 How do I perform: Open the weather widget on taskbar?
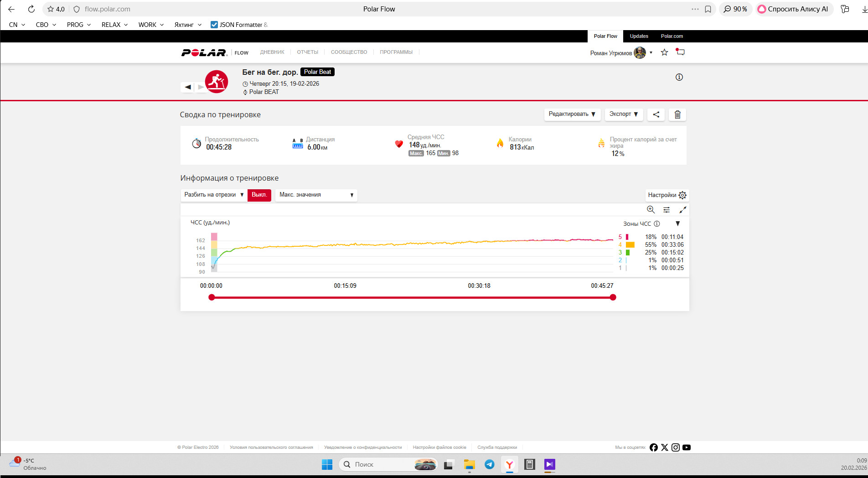28,464
